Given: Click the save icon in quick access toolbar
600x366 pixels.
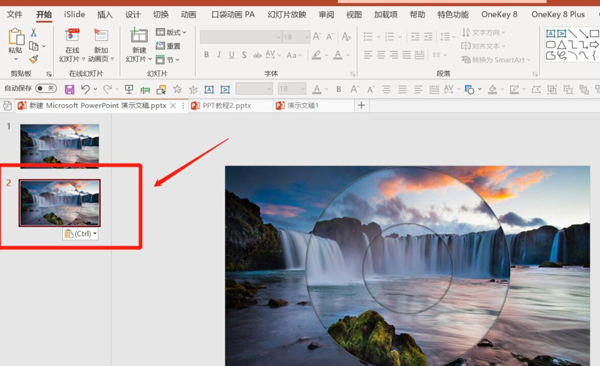Looking at the screenshot, I should point(69,90).
